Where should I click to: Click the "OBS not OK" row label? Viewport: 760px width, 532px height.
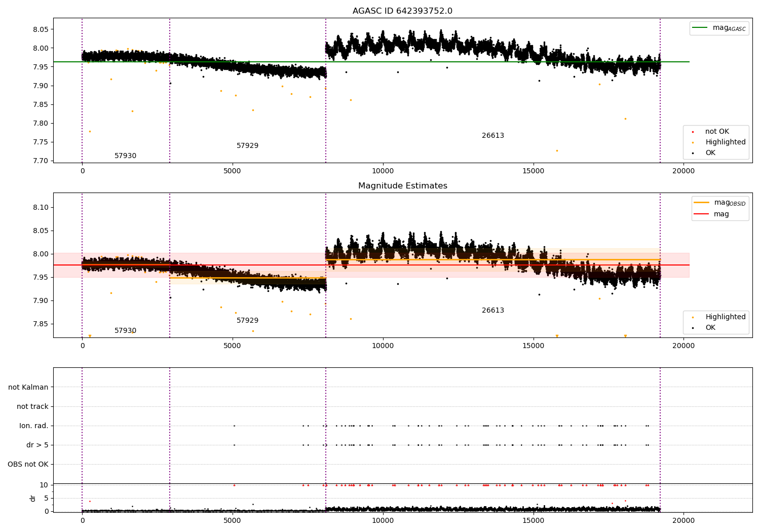(x=28, y=465)
